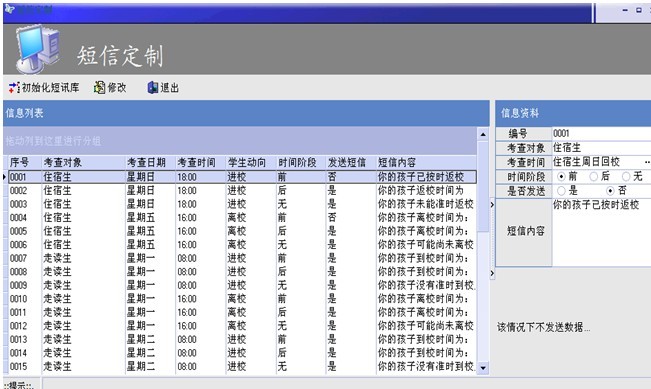This screenshot has width=651, height=389.
Task: Click the ellipsis button beside 考查时间 field
Action: (x=647, y=162)
